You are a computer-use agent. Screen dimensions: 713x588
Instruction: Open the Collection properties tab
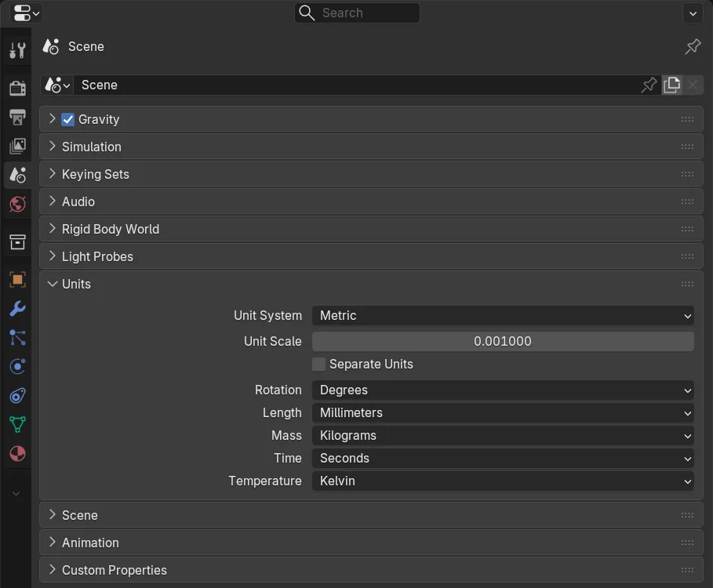(17, 241)
